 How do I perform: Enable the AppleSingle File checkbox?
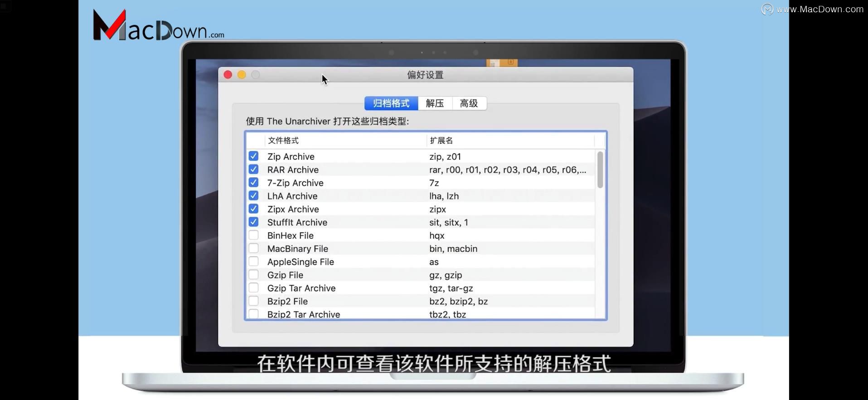coord(253,261)
